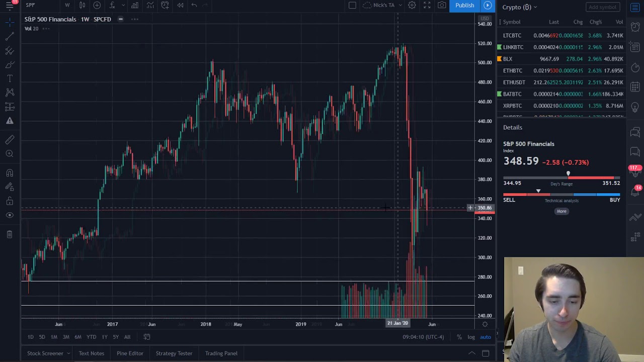Expand the Stock Screener dropdown arrow
644x362 pixels.
[x=68, y=353]
